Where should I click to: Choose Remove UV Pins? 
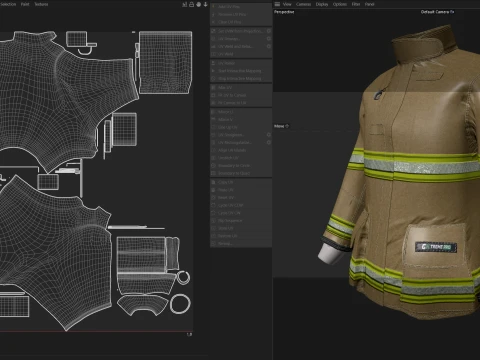[x=241, y=14]
